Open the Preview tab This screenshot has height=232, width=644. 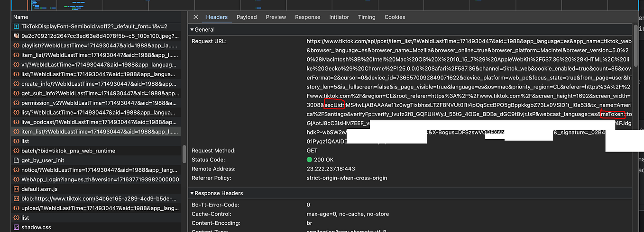coord(276,17)
